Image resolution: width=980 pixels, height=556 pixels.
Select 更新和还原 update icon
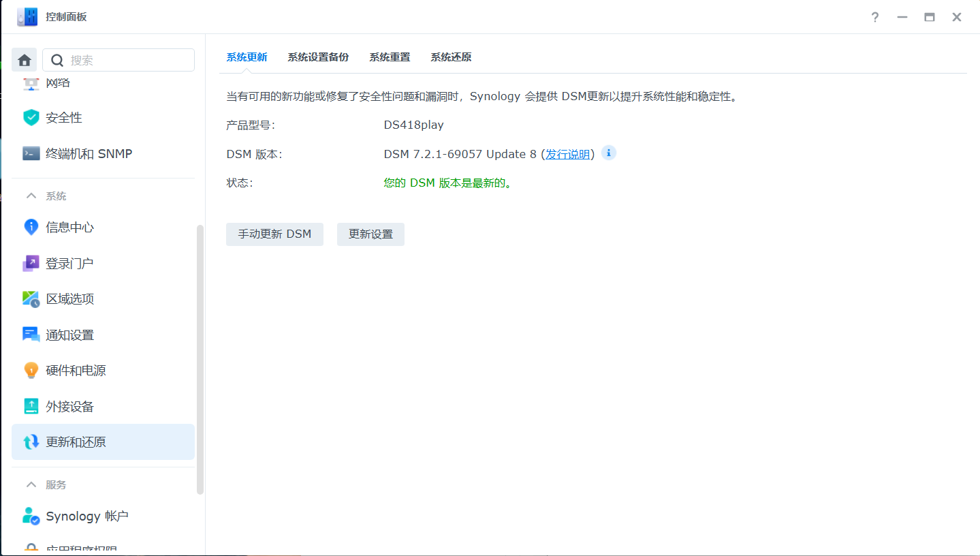(x=31, y=442)
